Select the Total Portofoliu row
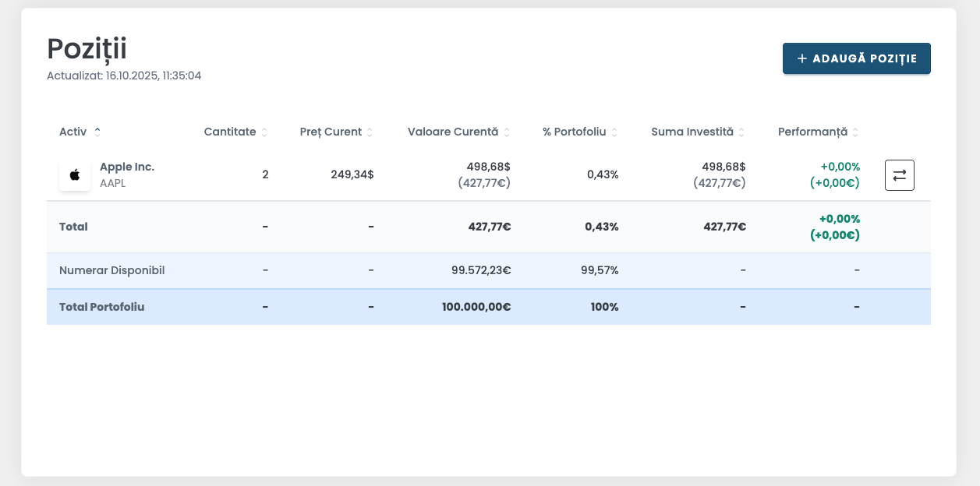 pyautogui.click(x=101, y=307)
